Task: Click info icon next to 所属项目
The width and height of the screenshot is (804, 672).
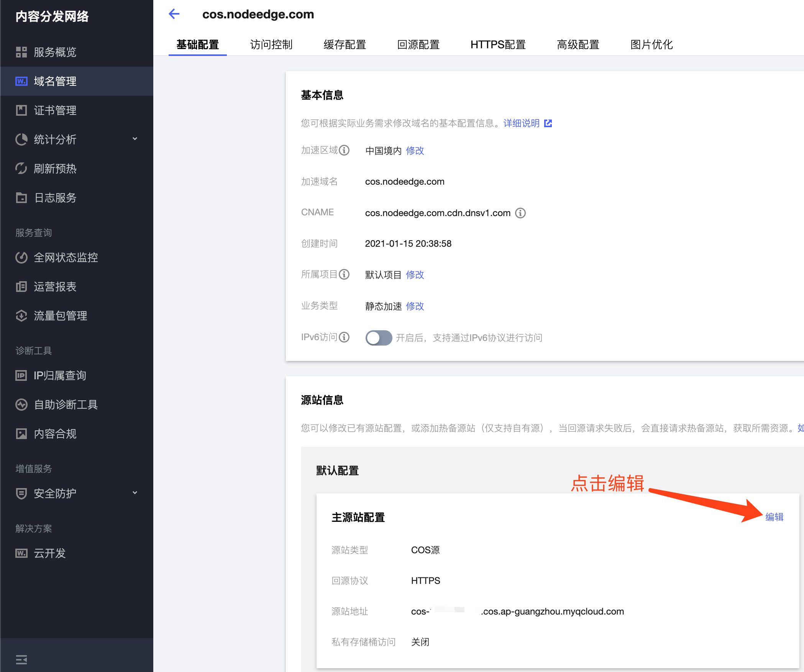Action: (x=345, y=274)
